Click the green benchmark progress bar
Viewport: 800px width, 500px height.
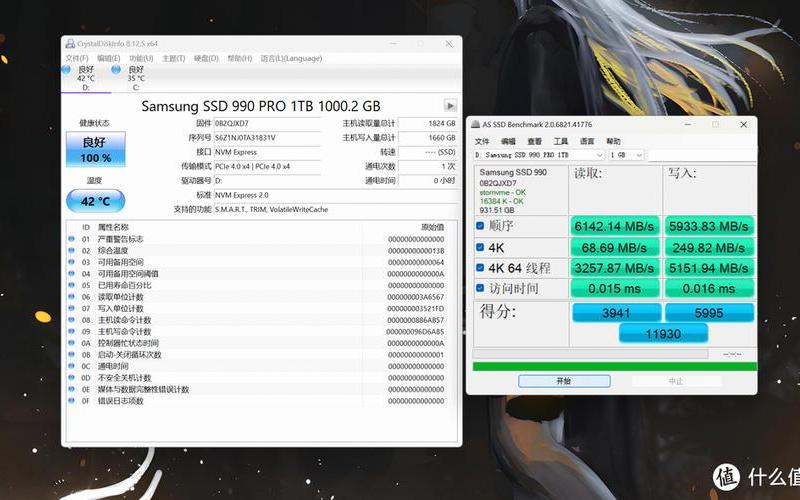coord(615,366)
